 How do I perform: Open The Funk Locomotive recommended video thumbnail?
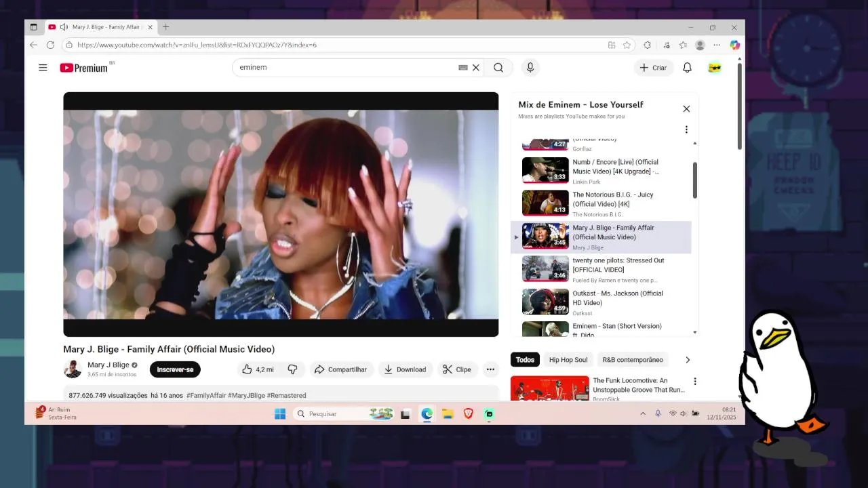tap(550, 388)
